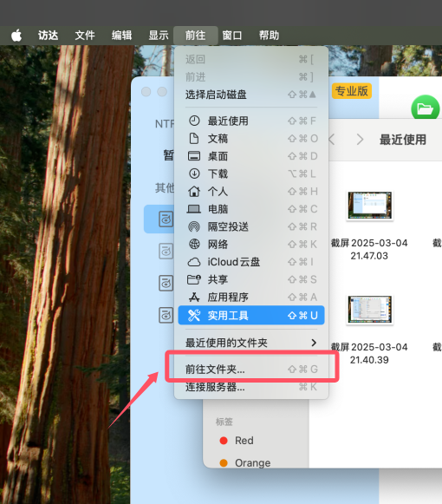Open thumbnail 截屏 2025-03-04 21.47.03
Image resolution: width=442 pixels, height=504 pixels.
370,206
